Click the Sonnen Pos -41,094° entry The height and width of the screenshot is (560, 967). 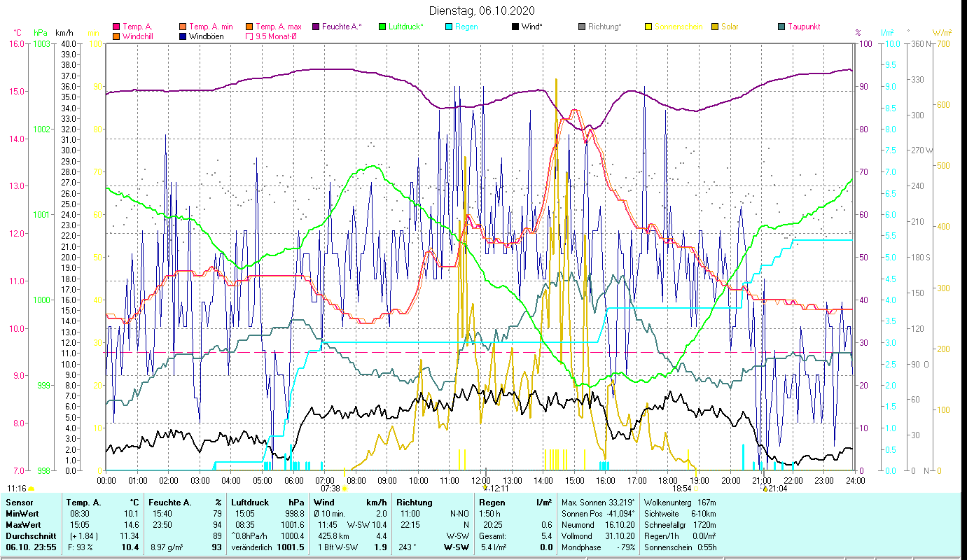pyautogui.click(x=599, y=514)
